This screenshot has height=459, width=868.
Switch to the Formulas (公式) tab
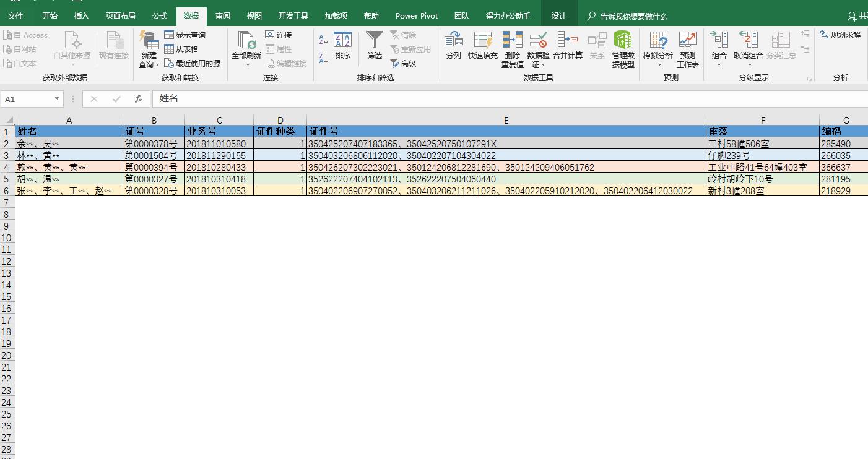159,16
